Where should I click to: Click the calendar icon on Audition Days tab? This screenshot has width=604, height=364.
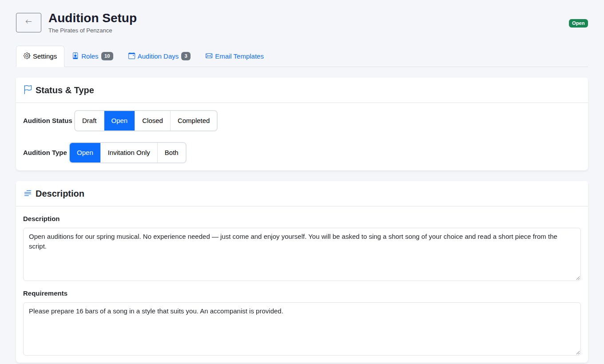[131, 56]
